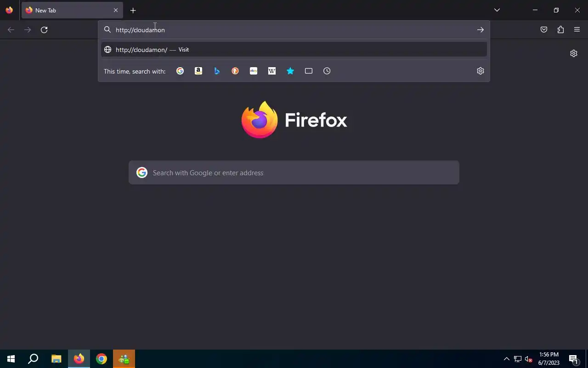
Task: Open the Save to Pocket icon
Action: pos(544,30)
